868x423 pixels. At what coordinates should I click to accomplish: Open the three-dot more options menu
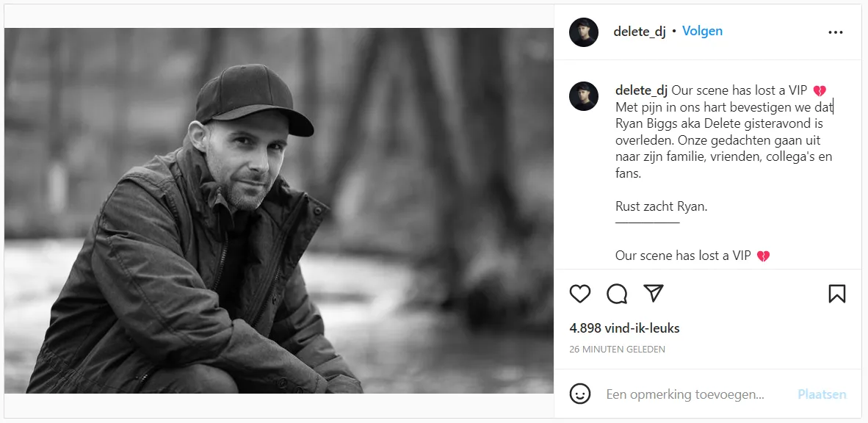pyautogui.click(x=836, y=32)
